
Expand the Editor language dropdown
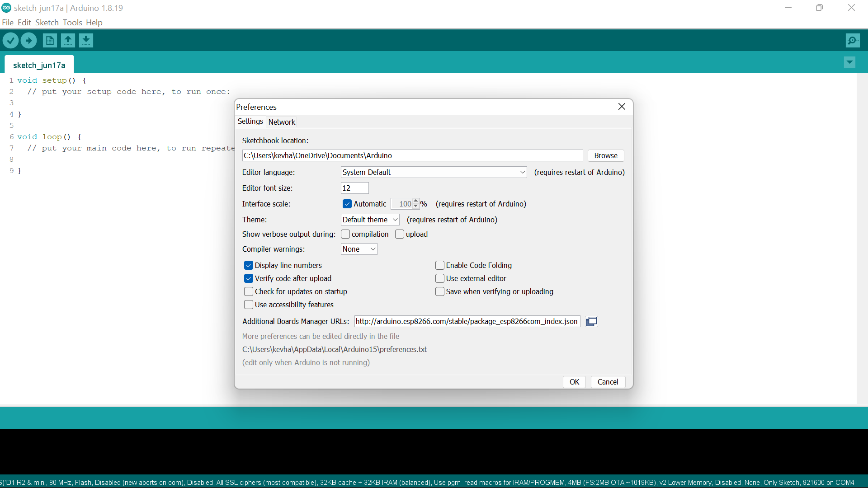pos(434,172)
